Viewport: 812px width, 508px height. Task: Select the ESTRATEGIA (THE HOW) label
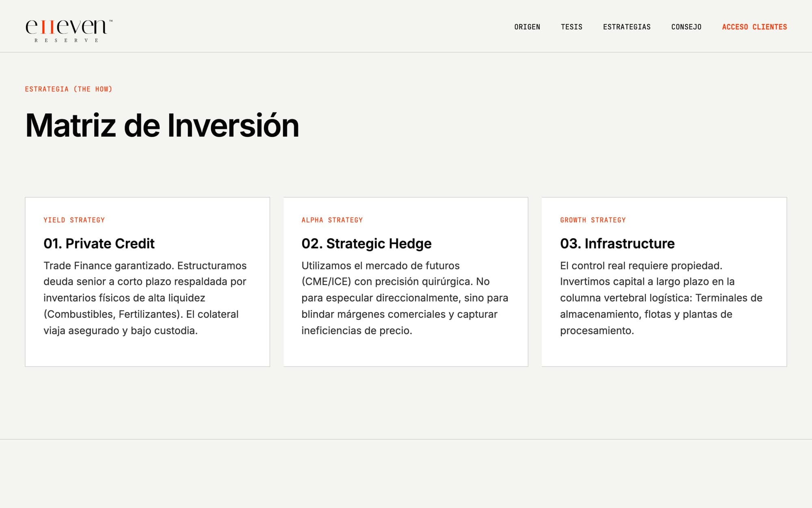[x=69, y=89]
